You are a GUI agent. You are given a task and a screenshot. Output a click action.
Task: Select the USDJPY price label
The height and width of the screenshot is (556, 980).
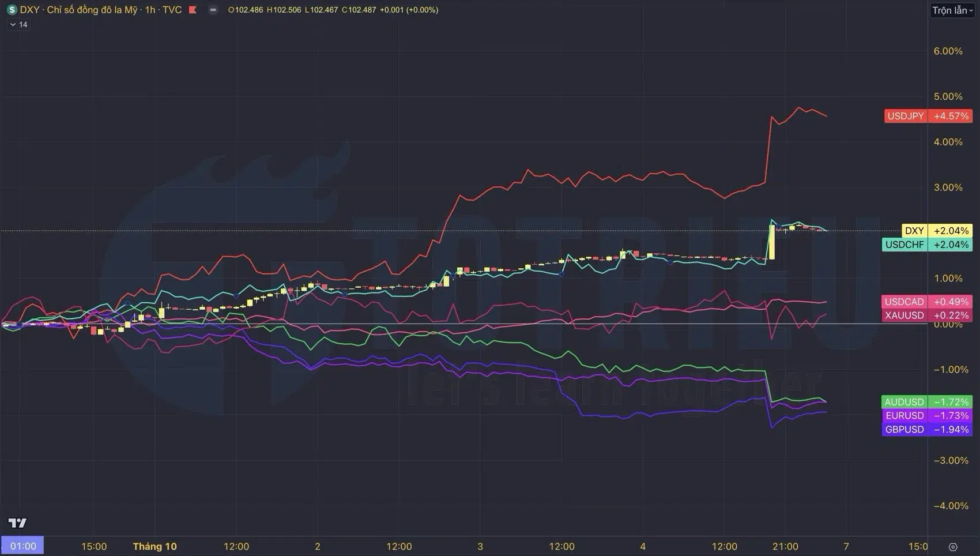tap(929, 116)
